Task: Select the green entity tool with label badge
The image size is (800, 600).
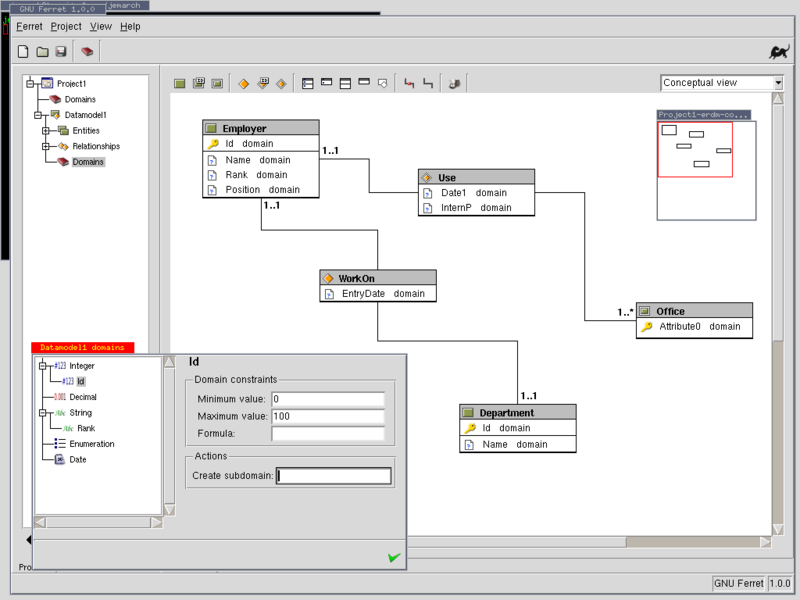Action: pyautogui.click(x=199, y=83)
